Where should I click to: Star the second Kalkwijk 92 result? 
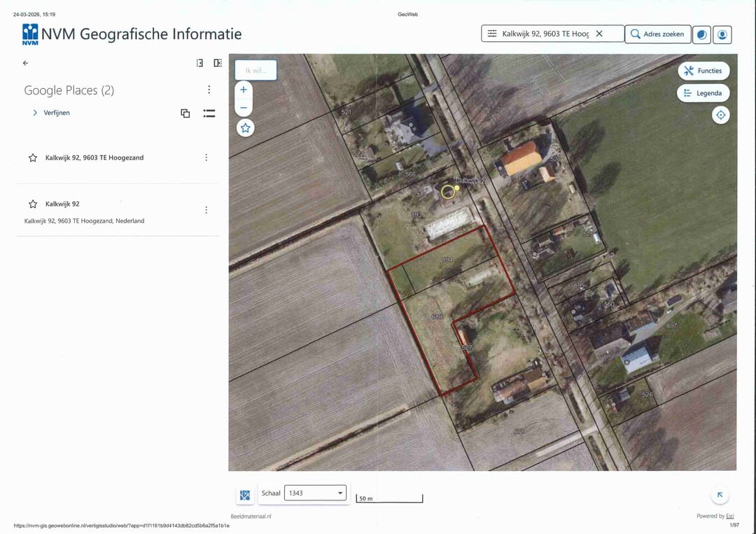[x=33, y=204]
